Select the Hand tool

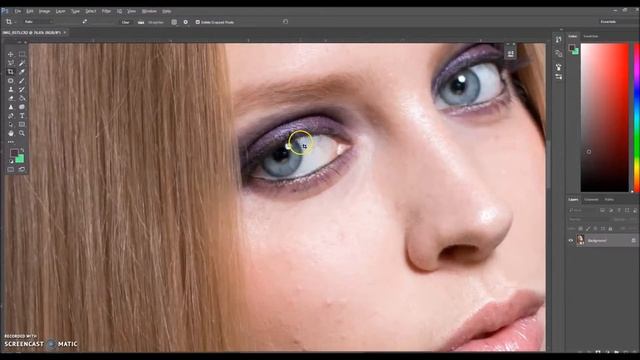click(x=11, y=133)
